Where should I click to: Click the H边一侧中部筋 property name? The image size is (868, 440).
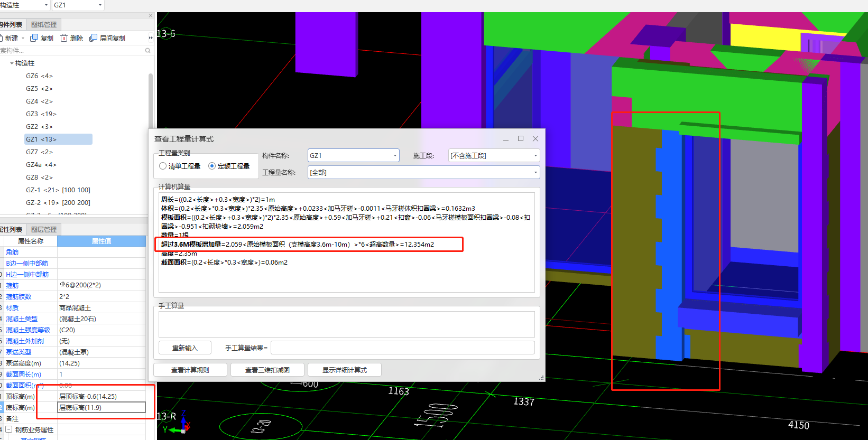27,274
